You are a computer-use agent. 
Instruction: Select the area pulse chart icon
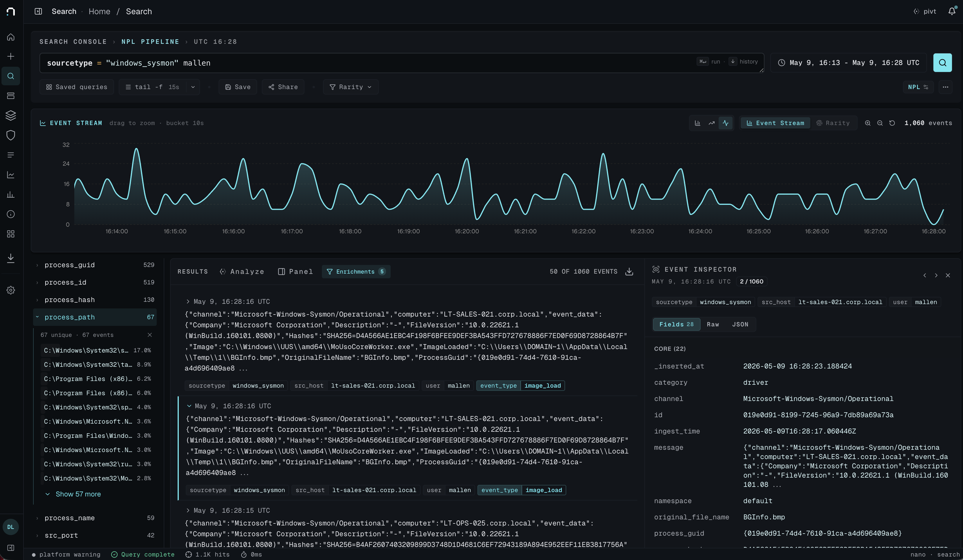pos(726,123)
